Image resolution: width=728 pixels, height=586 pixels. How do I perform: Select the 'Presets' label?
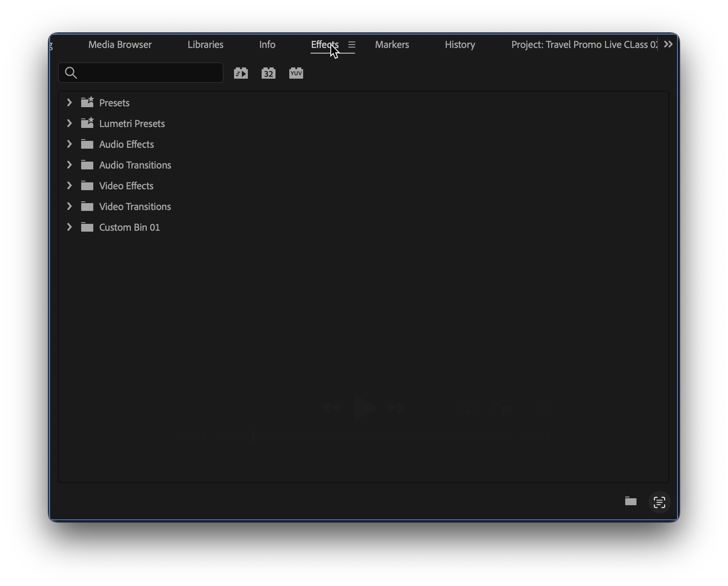[x=114, y=103]
